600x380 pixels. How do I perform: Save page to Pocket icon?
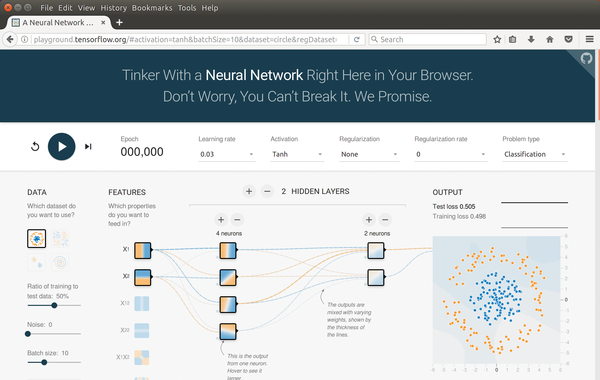coord(568,39)
